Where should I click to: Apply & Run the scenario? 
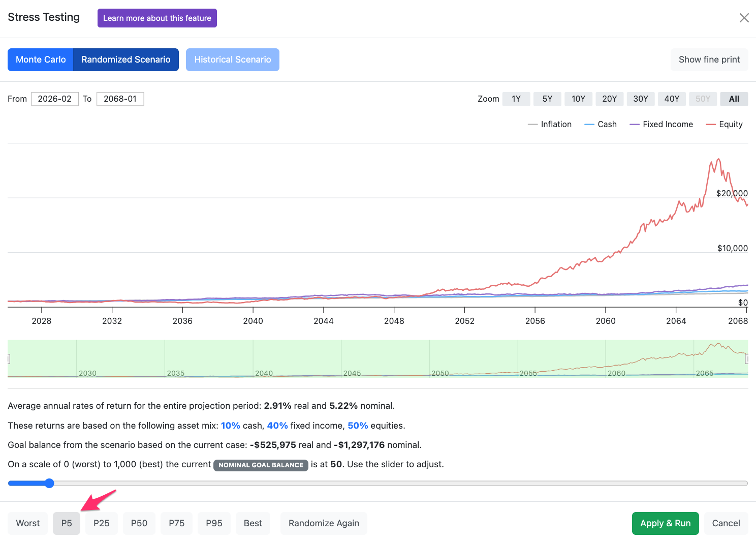pyautogui.click(x=666, y=523)
